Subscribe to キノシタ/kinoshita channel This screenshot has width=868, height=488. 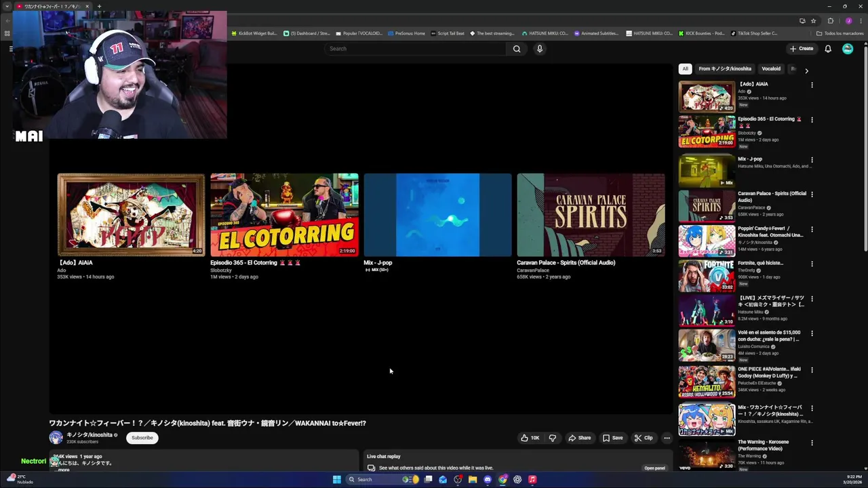tap(142, 438)
